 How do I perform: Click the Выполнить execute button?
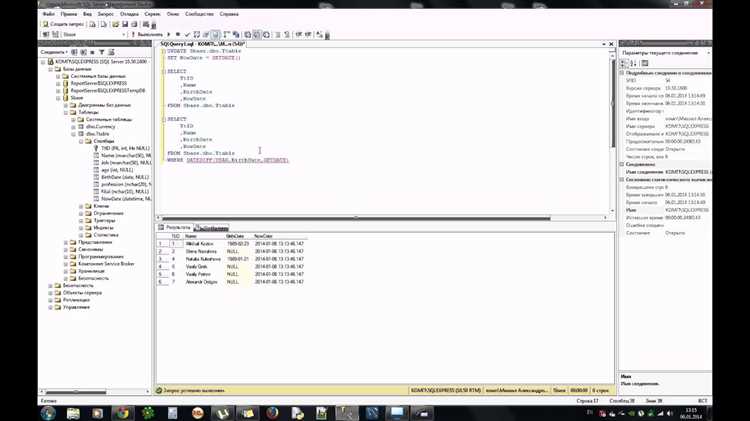point(147,34)
